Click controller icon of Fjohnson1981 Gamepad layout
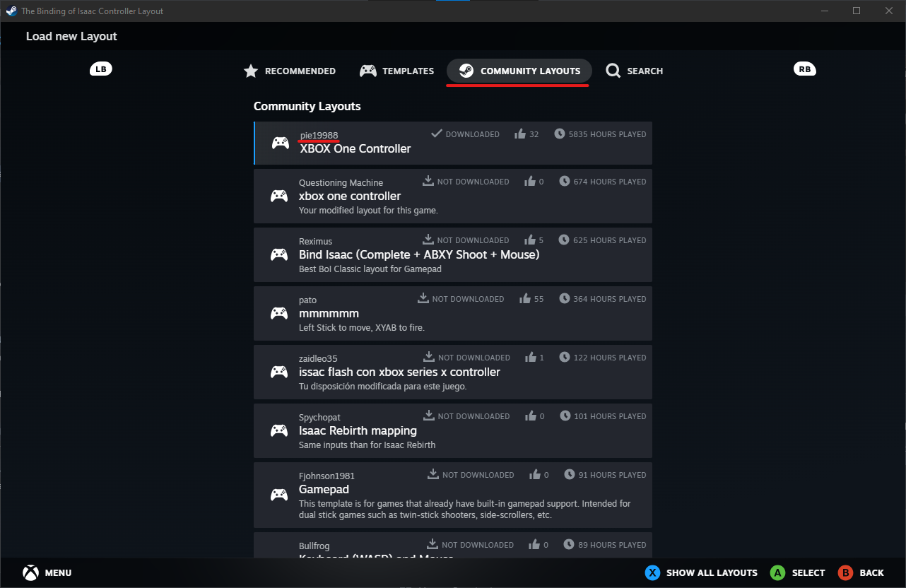This screenshot has width=906, height=588. pos(279,495)
